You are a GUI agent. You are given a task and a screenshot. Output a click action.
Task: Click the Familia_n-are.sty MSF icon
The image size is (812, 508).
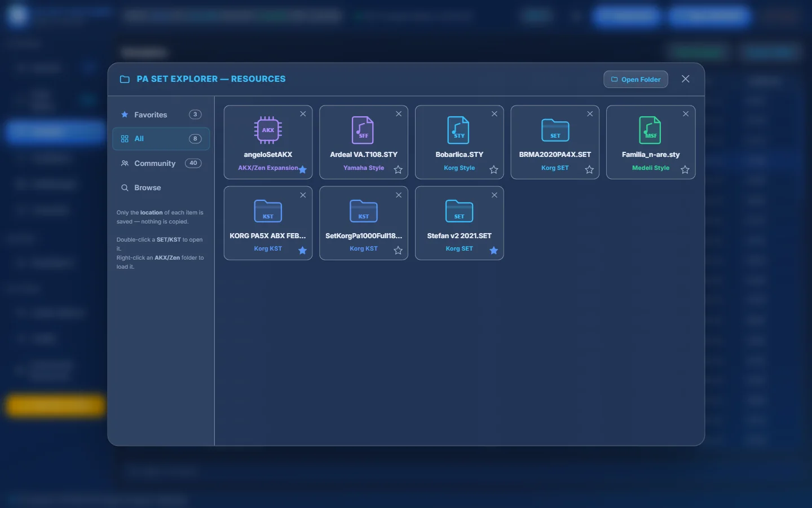click(x=650, y=130)
